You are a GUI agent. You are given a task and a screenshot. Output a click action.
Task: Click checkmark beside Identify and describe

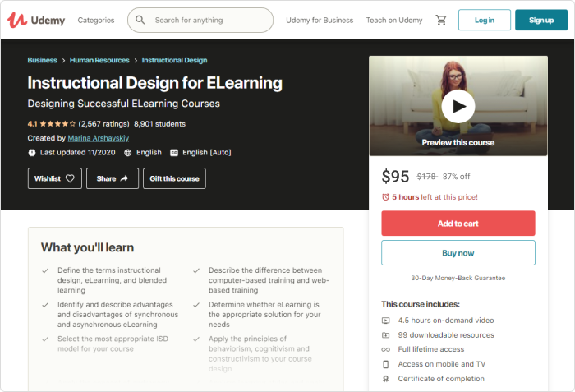45,305
